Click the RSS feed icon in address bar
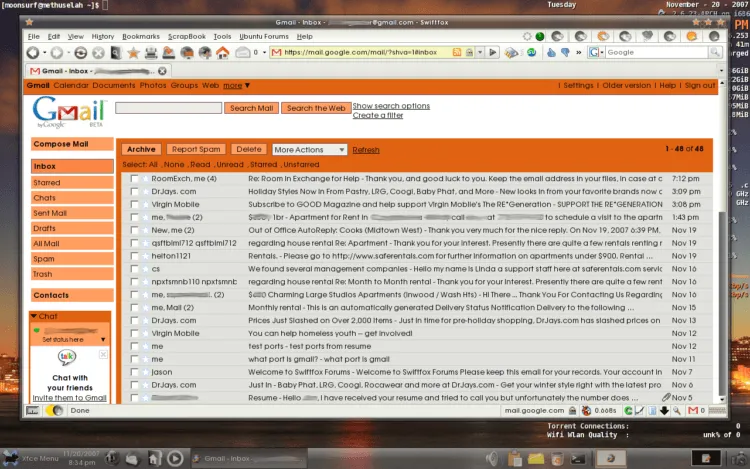Viewport: 750px width, 469px height. coord(457,52)
